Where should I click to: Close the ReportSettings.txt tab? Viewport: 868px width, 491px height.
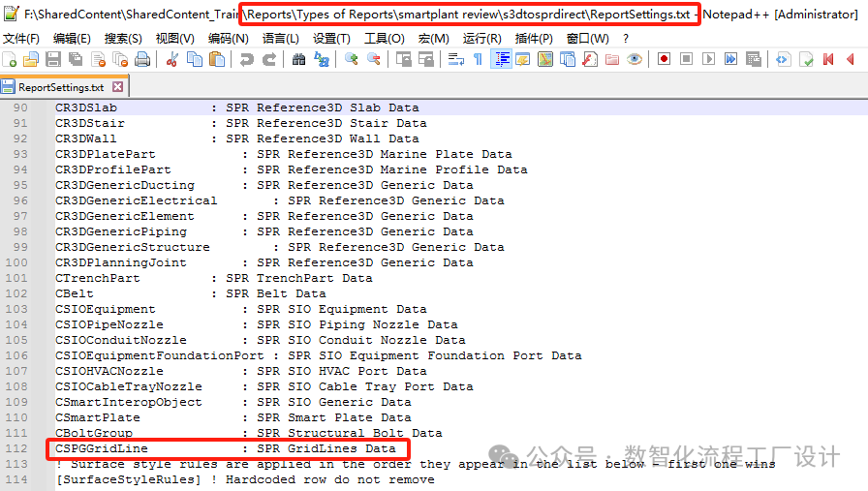117,86
